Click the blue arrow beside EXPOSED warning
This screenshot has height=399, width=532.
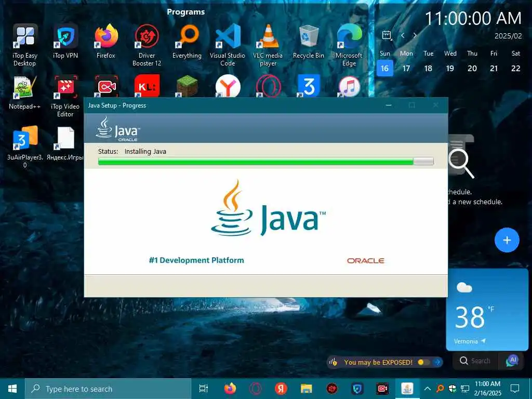[x=437, y=362]
